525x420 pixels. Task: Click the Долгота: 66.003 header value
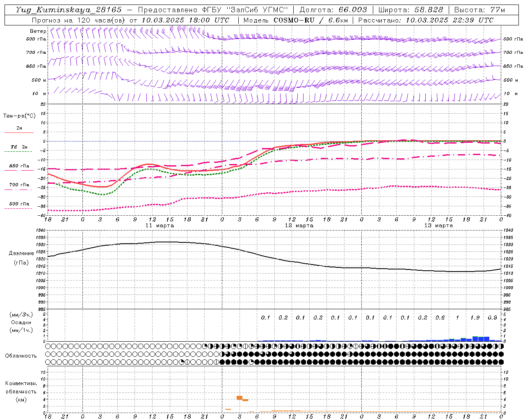point(333,10)
